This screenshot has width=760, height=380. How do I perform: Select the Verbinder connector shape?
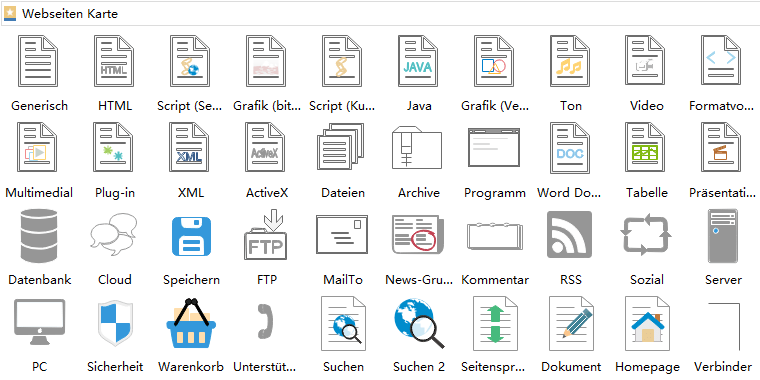click(x=724, y=326)
